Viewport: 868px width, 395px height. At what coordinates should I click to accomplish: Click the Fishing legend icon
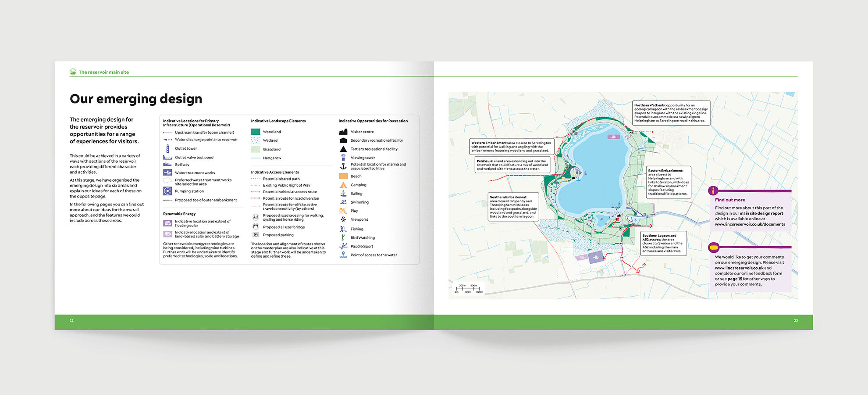coord(343,229)
